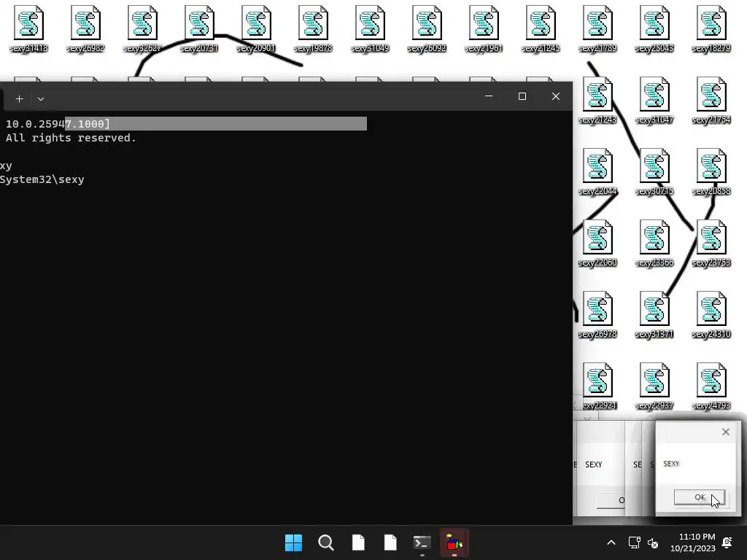Select the sexy18279 desktop file

pos(711,29)
